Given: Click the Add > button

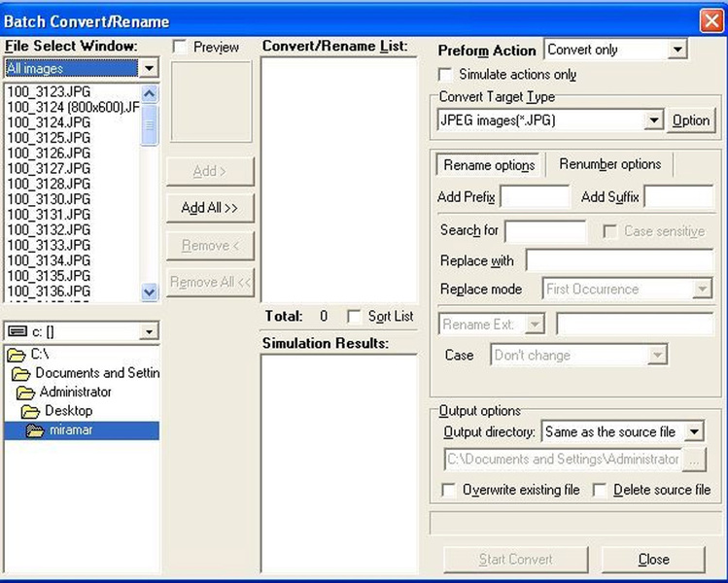Looking at the screenshot, I should coord(210,171).
